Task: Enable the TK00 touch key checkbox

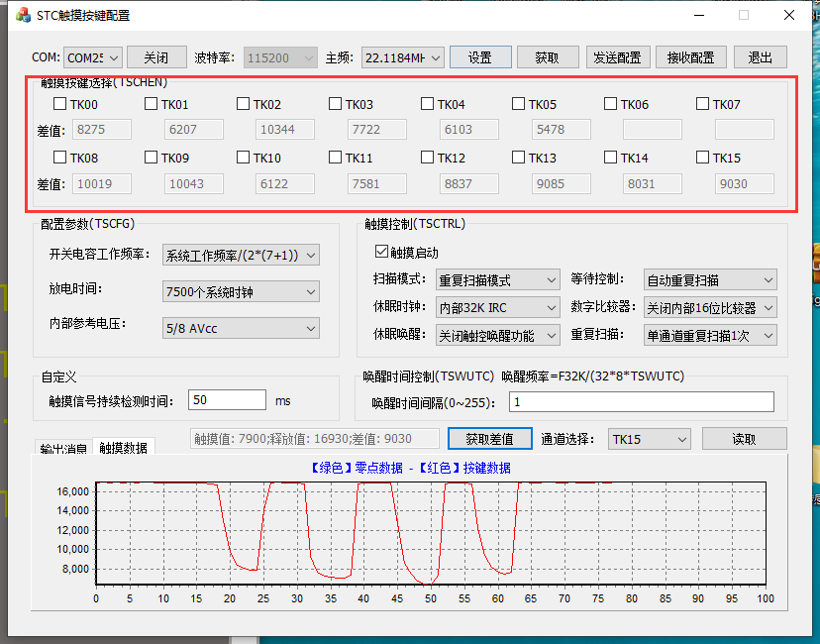Action: (60, 104)
